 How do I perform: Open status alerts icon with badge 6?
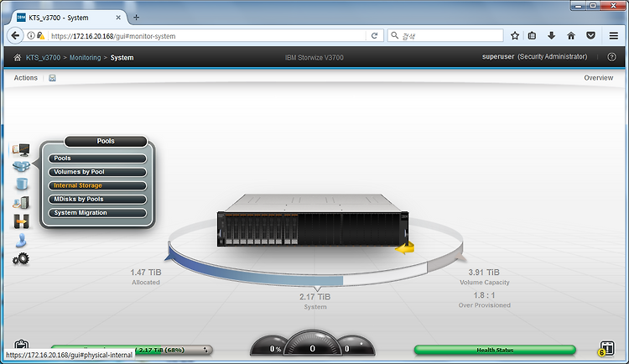tap(606, 348)
